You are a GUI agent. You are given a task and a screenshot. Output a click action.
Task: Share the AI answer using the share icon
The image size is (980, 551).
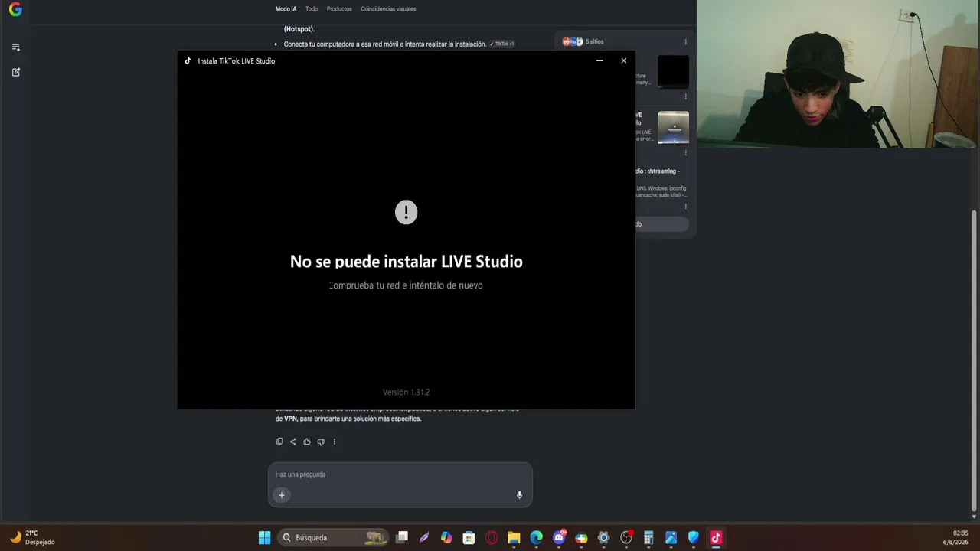(293, 442)
